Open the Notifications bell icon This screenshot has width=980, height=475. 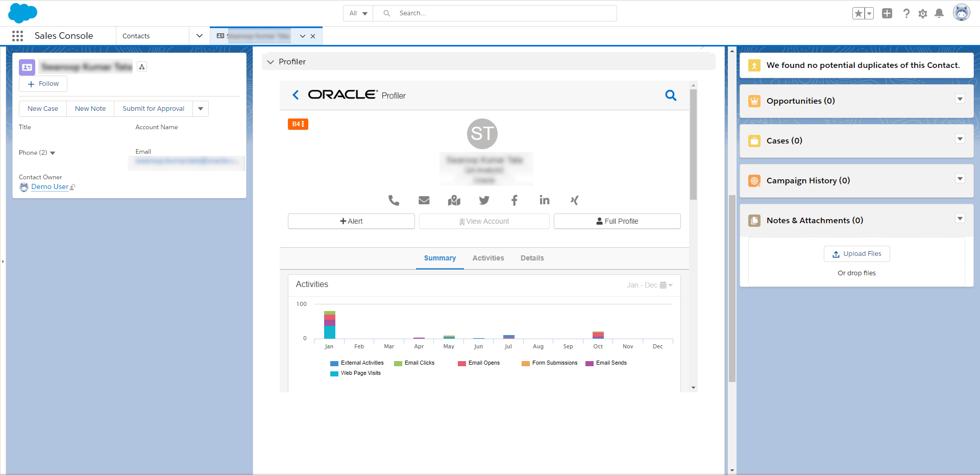coord(939,13)
